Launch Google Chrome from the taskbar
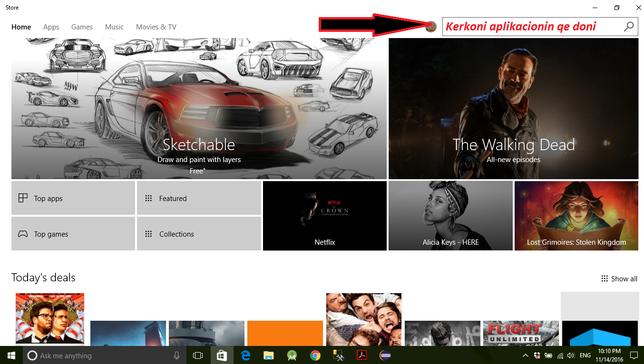The width and height of the screenshot is (644, 364). click(315, 355)
